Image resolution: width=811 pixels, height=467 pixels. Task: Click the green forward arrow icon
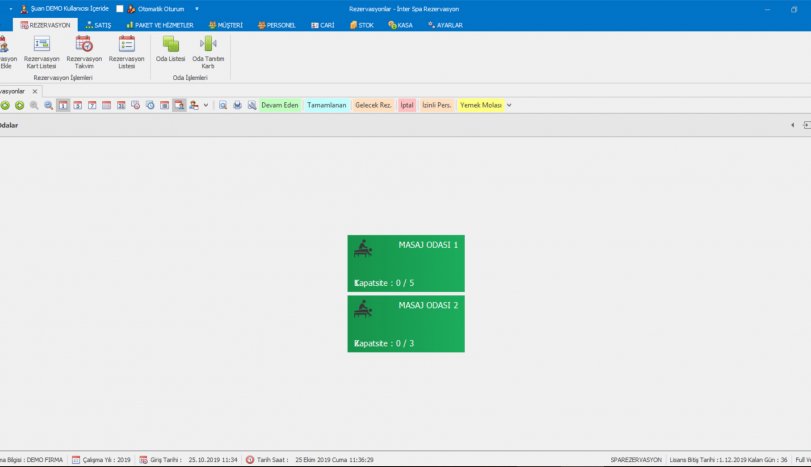click(19, 105)
